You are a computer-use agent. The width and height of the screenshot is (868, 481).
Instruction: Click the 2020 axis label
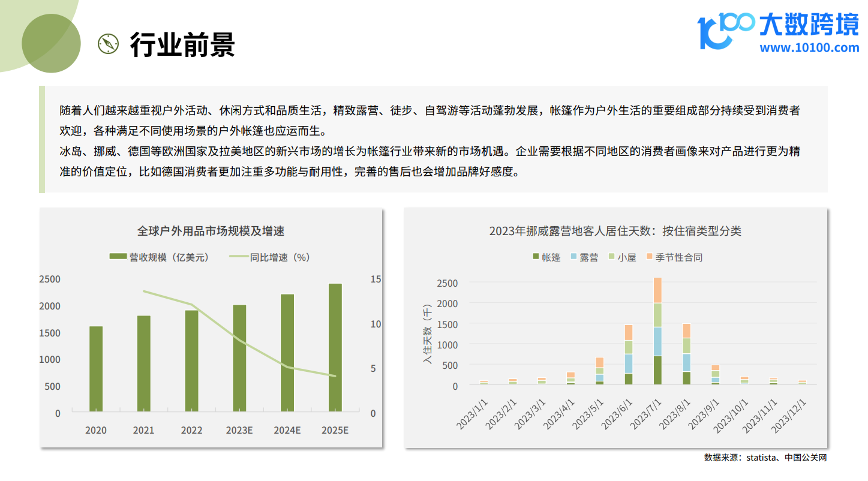tap(96, 430)
